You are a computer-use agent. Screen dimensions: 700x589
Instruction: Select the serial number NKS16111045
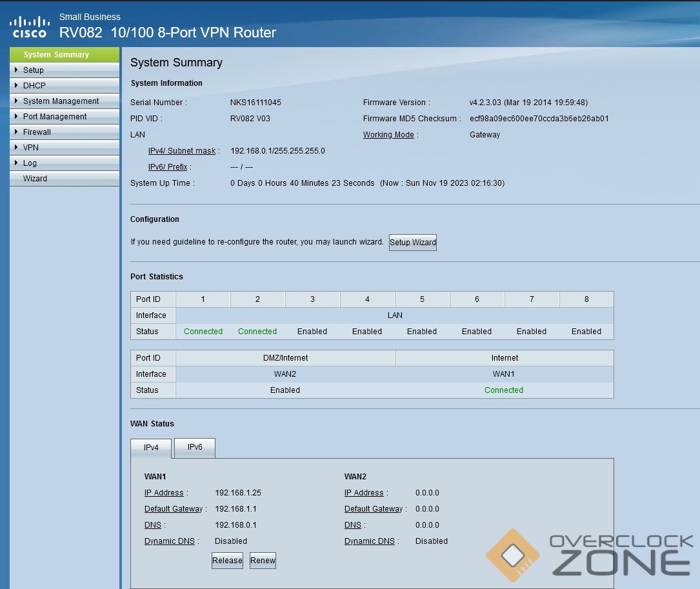[255, 103]
